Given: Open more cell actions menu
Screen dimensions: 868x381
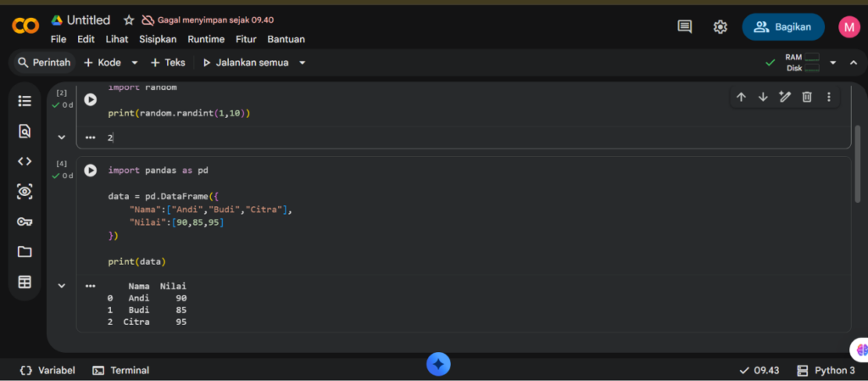Looking at the screenshot, I should click(x=829, y=97).
